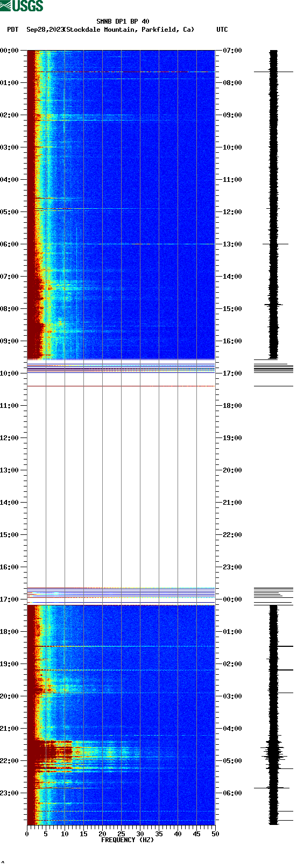Image resolution: width=297 pixels, height=868 pixels.
Task: Click the PDT time label 09:00
Action: pos(10,341)
